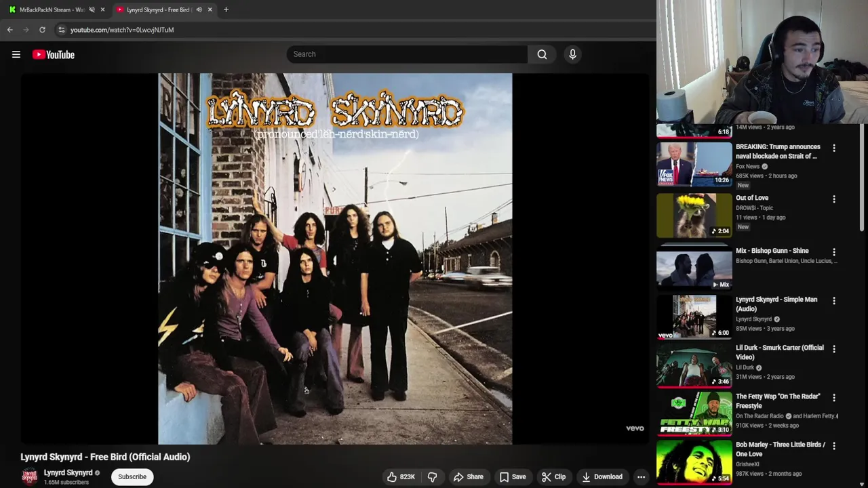Open options menu for Lil Durk video

point(834,348)
